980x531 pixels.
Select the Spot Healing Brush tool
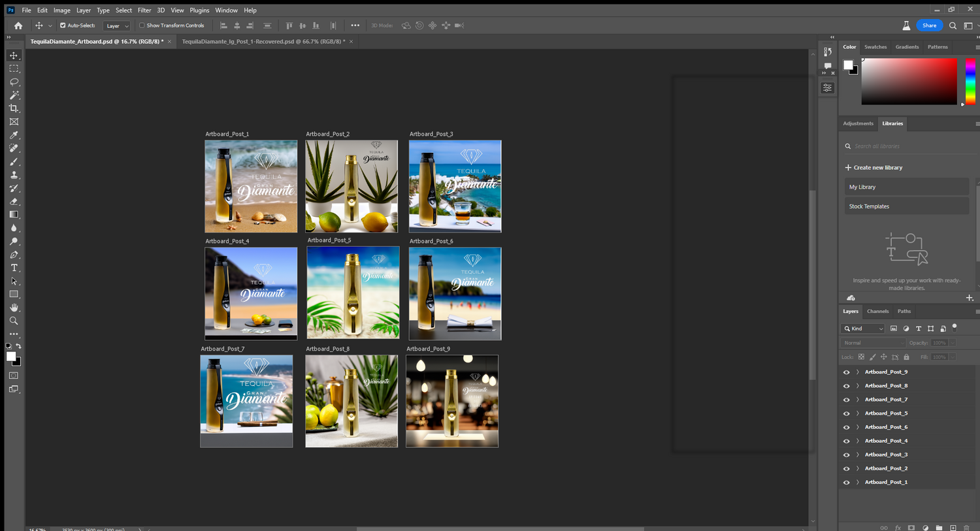pos(14,148)
